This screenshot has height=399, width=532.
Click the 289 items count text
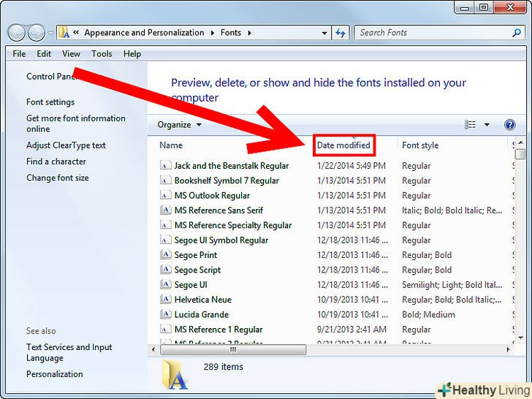pyautogui.click(x=224, y=367)
